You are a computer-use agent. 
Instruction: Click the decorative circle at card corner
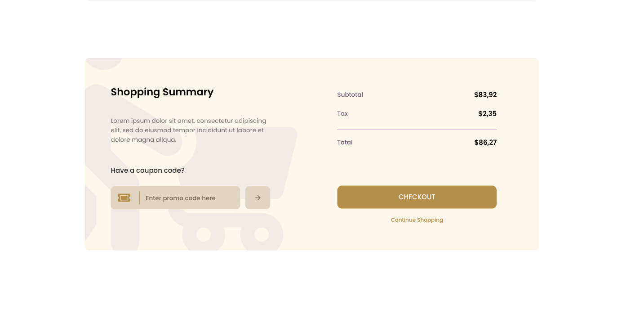104,64
